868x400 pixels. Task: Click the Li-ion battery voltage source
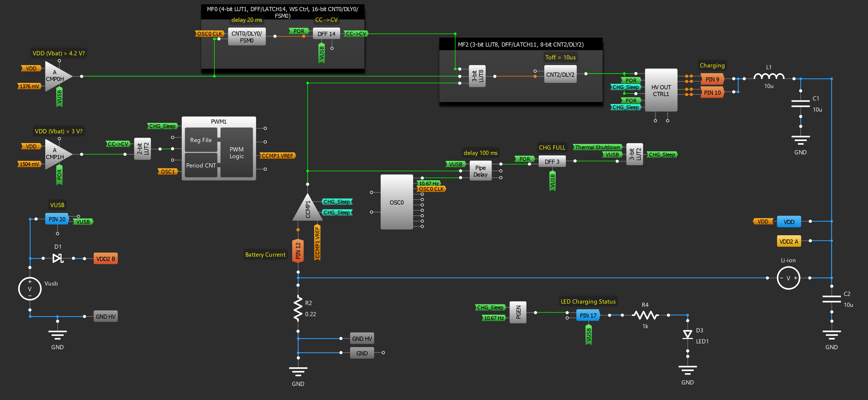tap(788, 278)
